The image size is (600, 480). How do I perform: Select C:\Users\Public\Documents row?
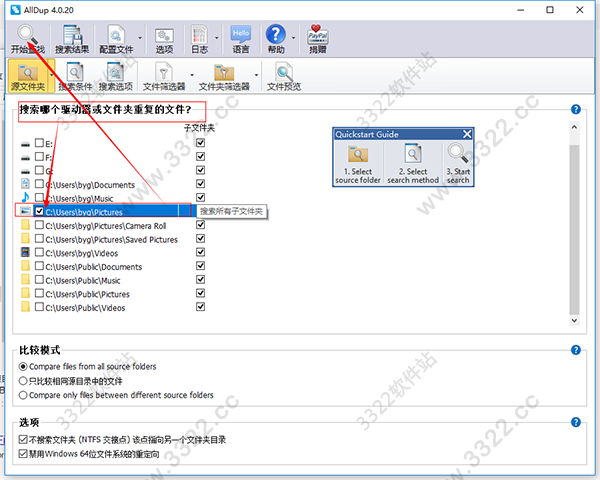click(x=94, y=267)
